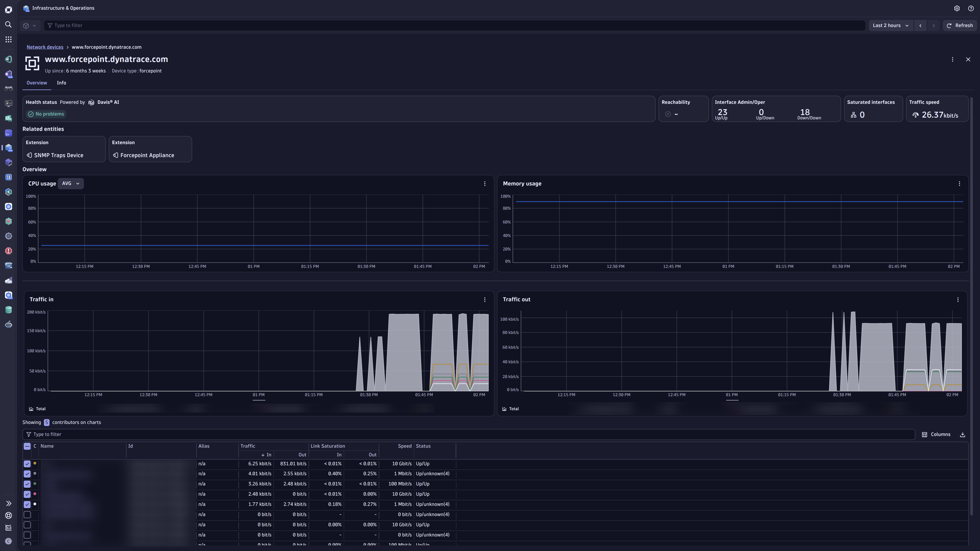Image resolution: width=980 pixels, height=551 pixels.
Task: Uncheck the 3.26 kbit/s interface row
Action: pyautogui.click(x=27, y=484)
